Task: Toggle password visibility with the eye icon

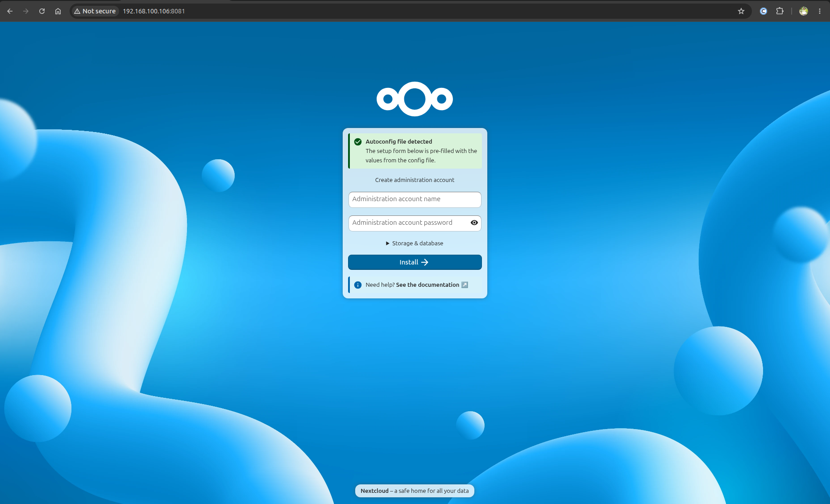Action: pyautogui.click(x=474, y=223)
